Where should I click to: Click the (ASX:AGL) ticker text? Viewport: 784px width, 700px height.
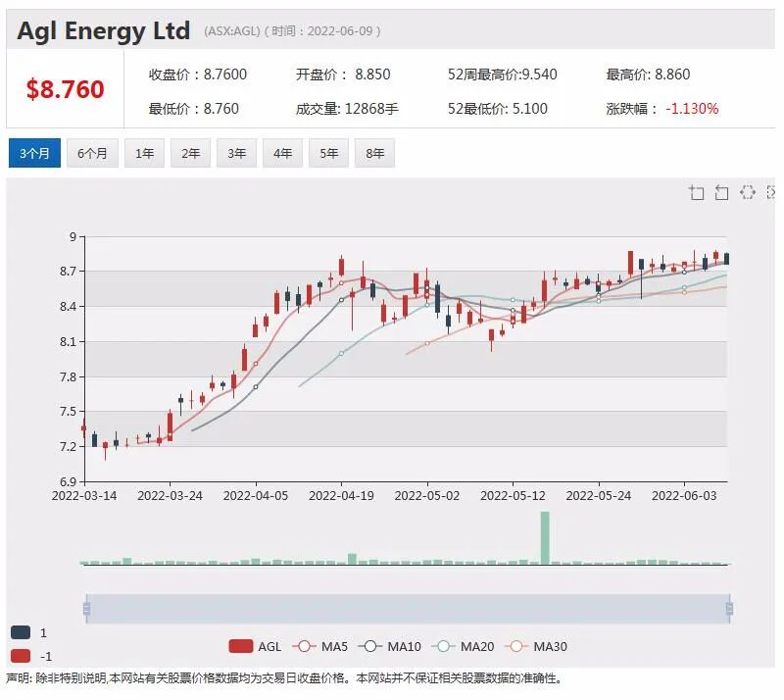(232, 31)
